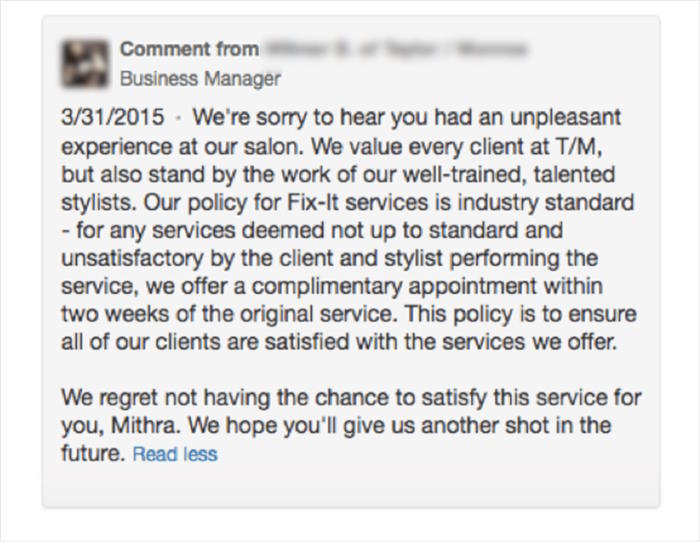Click the word "stylists." in the comment
The image size is (700, 542).
click(x=95, y=203)
